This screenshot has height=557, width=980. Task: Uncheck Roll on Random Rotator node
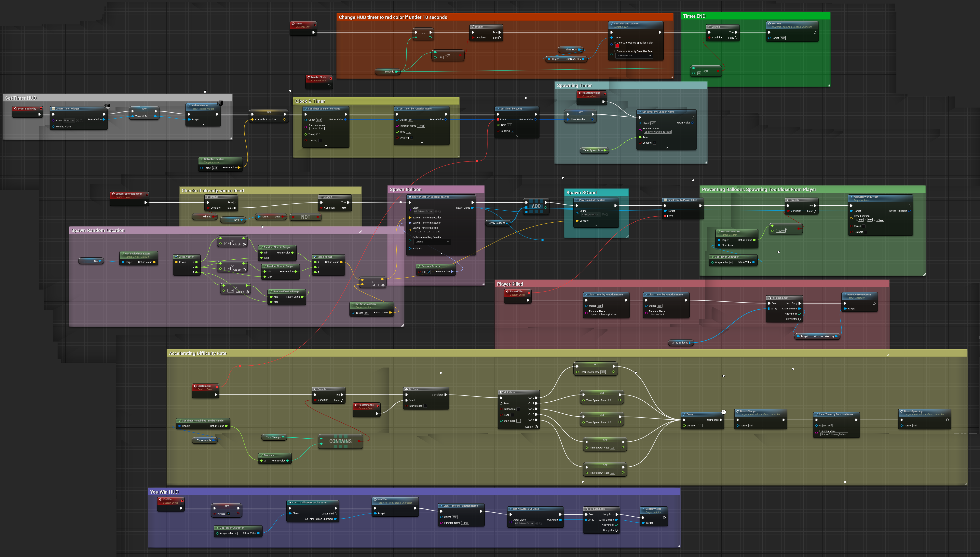(x=429, y=272)
